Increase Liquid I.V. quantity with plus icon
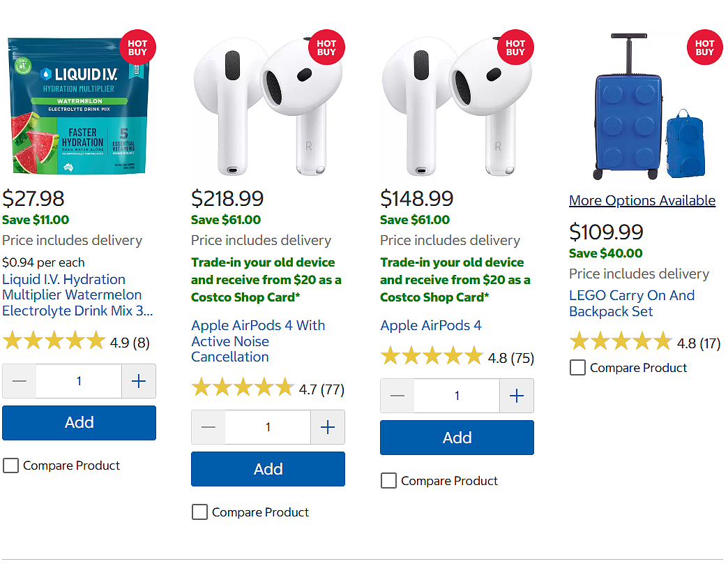728x566 pixels. [139, 382]
